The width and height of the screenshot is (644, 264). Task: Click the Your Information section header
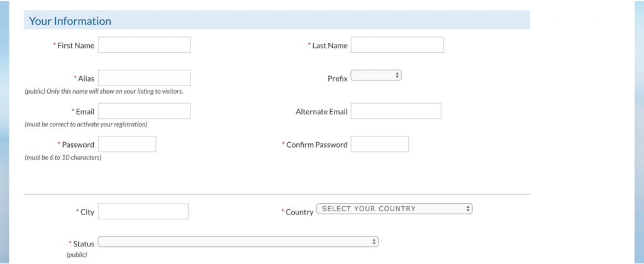[x=70, y=21]
